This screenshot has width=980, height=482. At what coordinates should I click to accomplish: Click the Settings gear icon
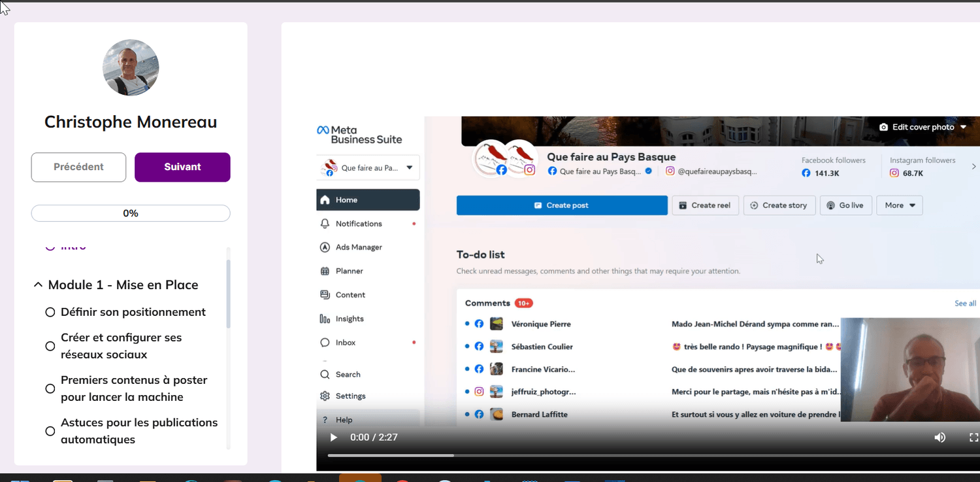[325, 396]
